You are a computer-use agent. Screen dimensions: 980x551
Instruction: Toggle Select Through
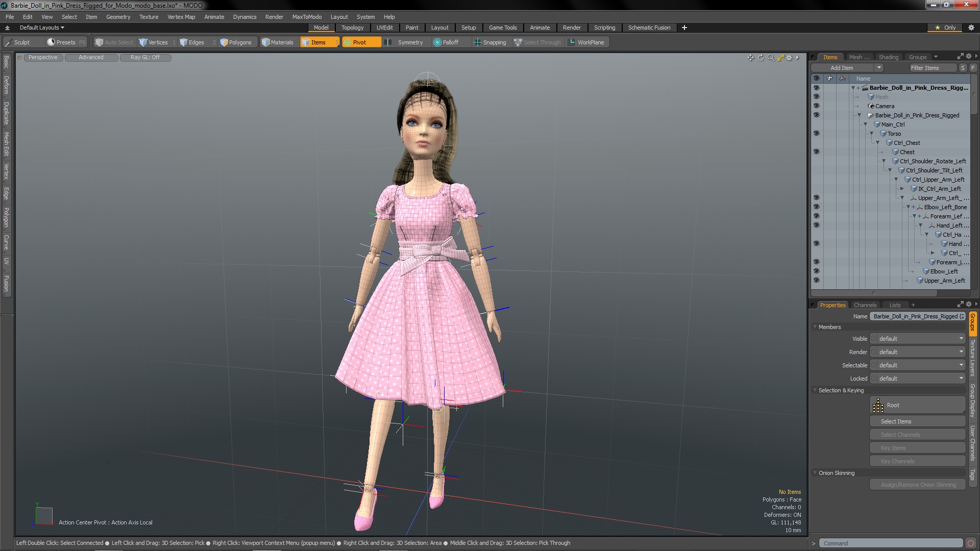click(537, 42)
